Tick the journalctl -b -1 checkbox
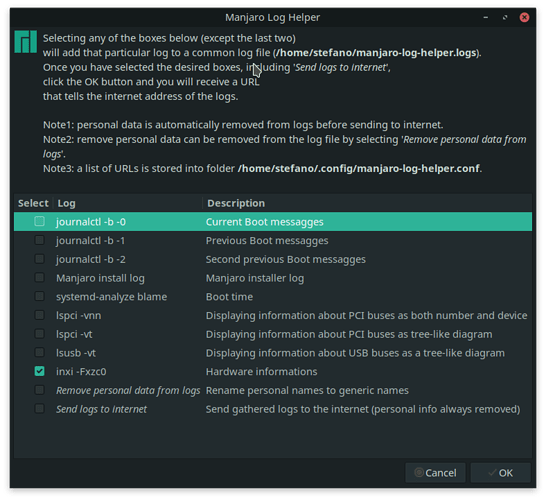546x500 pixels. point(39,240)
